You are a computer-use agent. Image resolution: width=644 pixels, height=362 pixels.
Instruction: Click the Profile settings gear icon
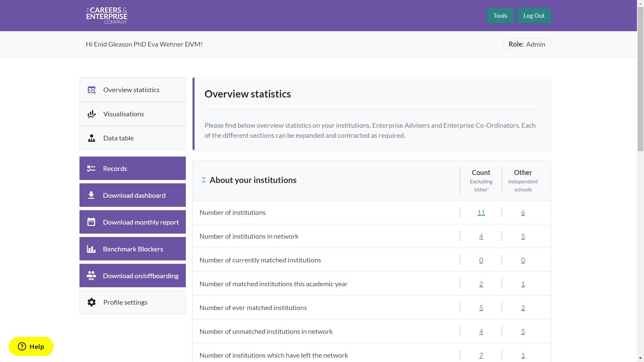pos(92,302)
